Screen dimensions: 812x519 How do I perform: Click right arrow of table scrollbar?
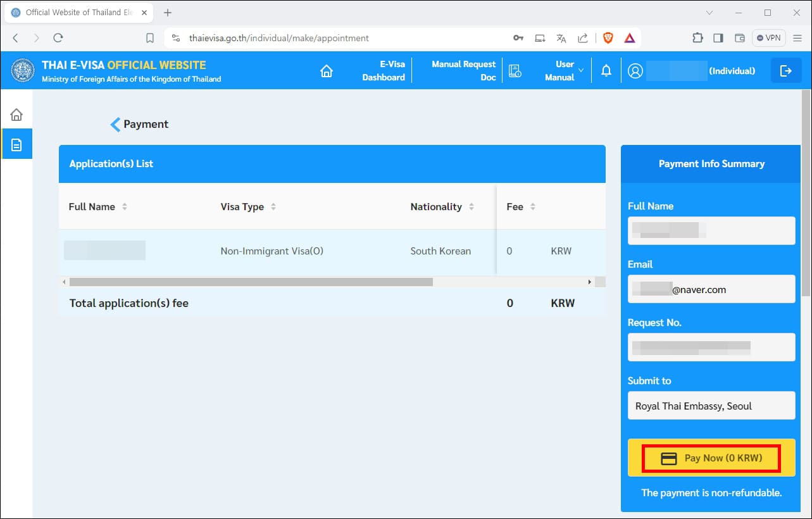click(x=589, y=282)
